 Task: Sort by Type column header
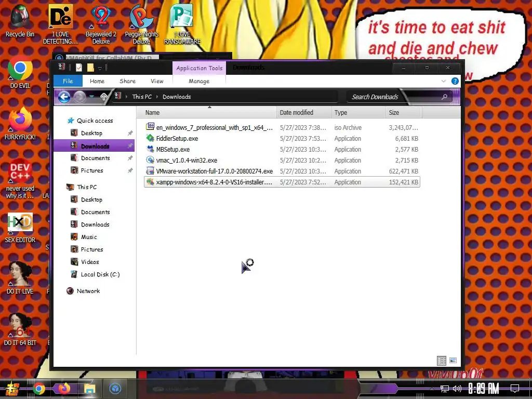[358, 113]
